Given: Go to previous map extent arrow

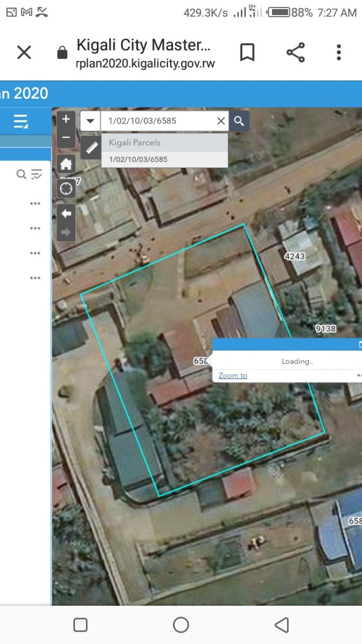Looking at the screenshot, I should pos(66,214).
